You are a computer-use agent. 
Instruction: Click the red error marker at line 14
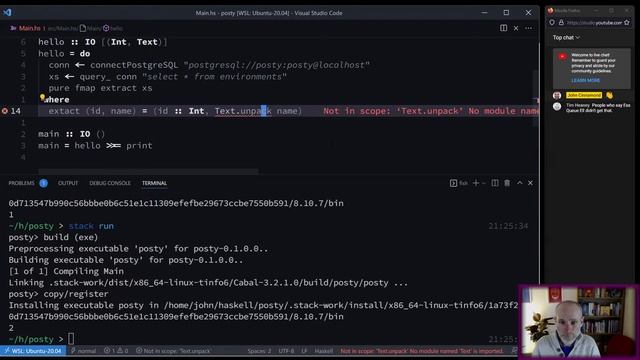[x=5, y=111]
